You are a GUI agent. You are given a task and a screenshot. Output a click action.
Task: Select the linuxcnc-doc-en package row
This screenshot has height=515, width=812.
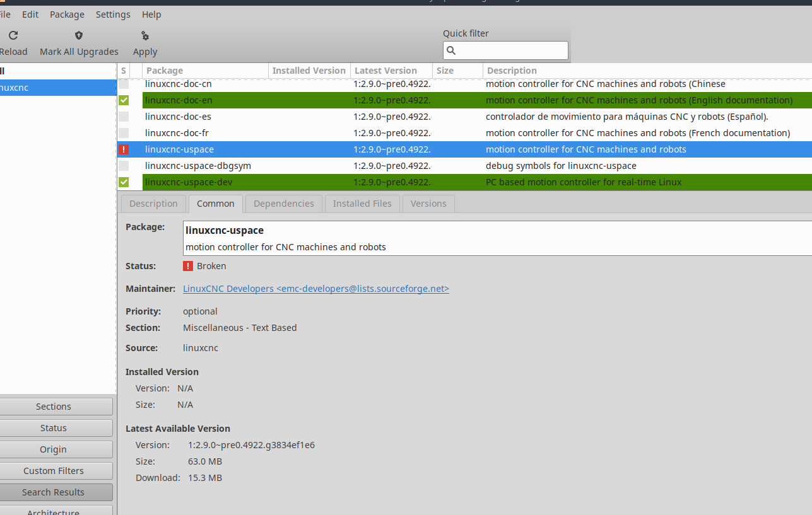[x=464, y=100]
